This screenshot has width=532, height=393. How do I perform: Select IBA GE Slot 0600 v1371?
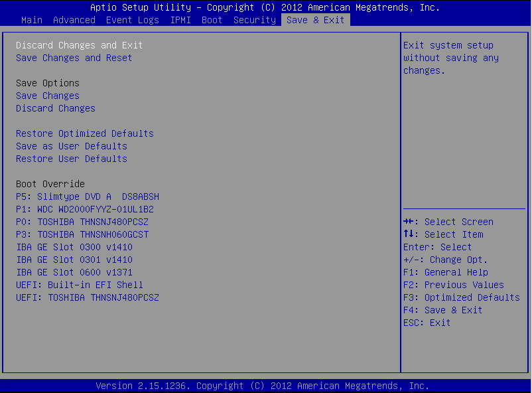(74, 272)
